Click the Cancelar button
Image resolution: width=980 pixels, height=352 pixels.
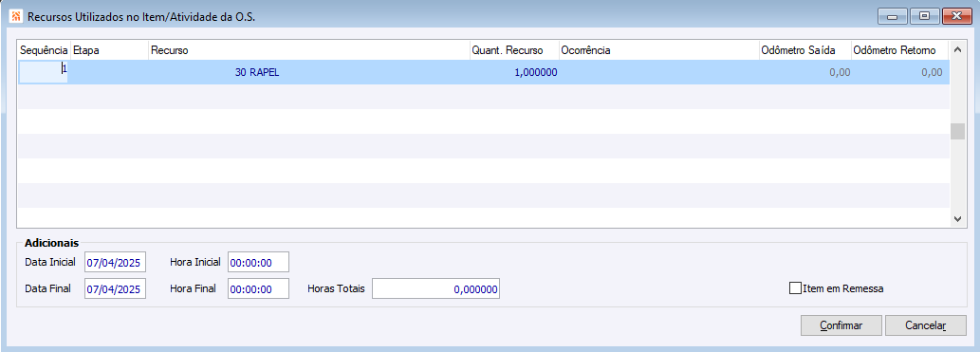[926, 325]
